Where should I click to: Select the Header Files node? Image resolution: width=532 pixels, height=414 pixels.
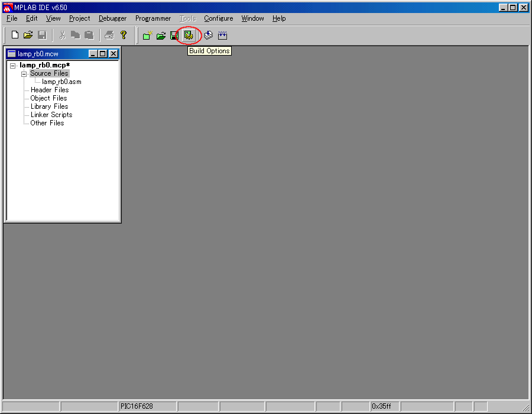[50, 90]
